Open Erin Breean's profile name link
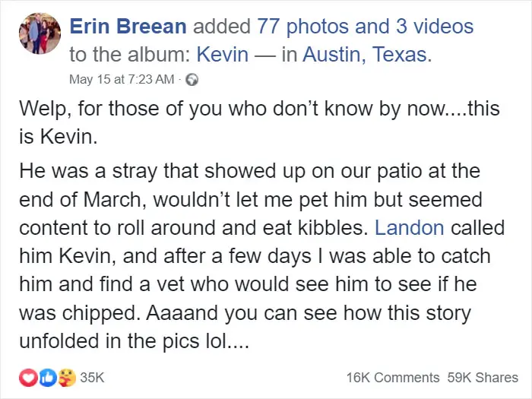The height and width of the screenshot is (399, 532). 128,27
